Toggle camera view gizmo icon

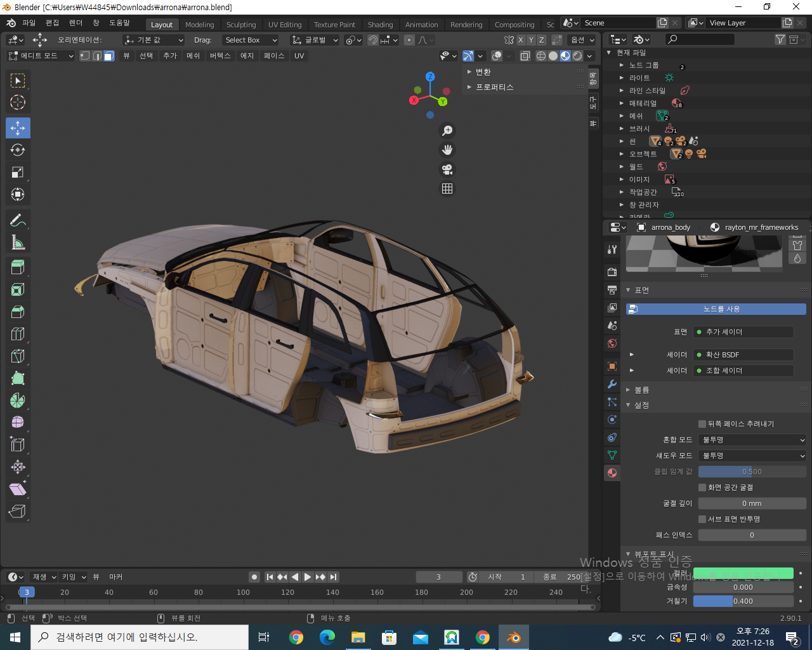(x=447, y=169)
